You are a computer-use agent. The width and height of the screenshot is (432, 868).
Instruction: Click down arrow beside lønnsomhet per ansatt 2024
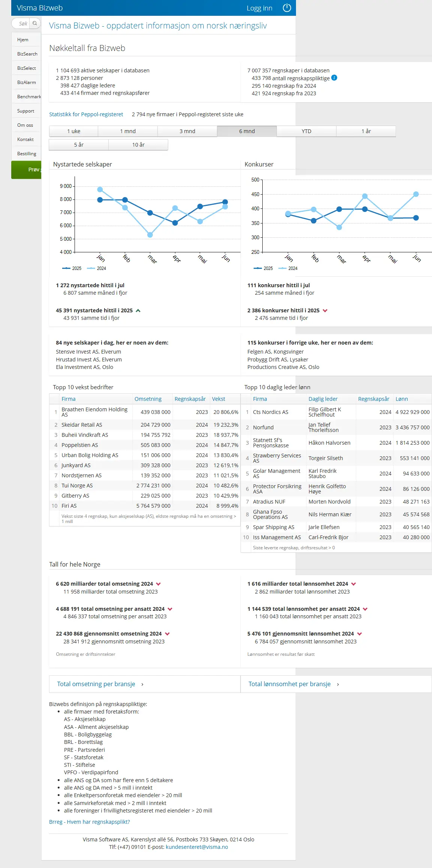pyautogui.click(x=365, y=609)
